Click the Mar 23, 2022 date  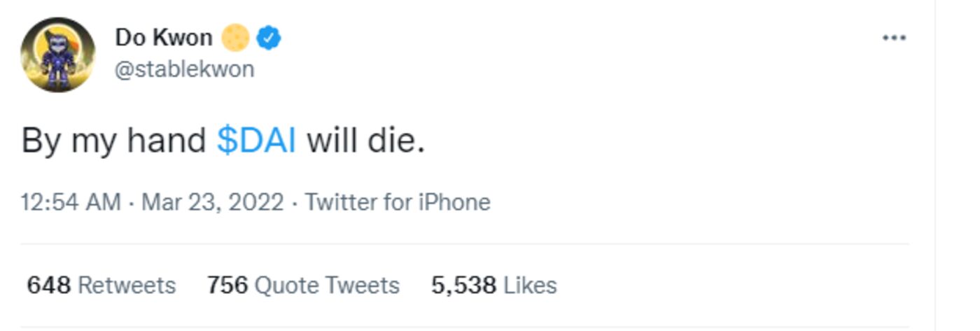(x=213, y=202)
